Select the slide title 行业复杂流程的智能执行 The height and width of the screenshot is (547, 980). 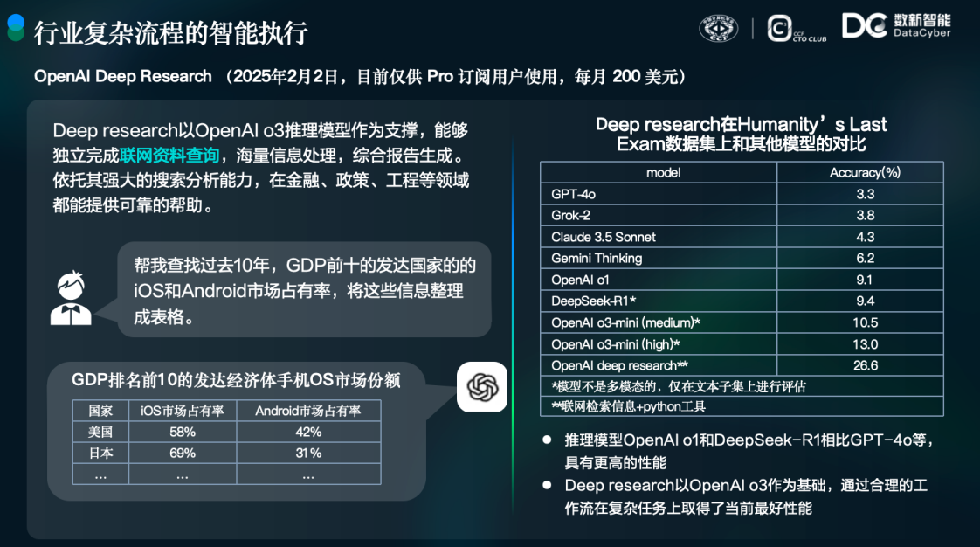(x=170, y=32)
